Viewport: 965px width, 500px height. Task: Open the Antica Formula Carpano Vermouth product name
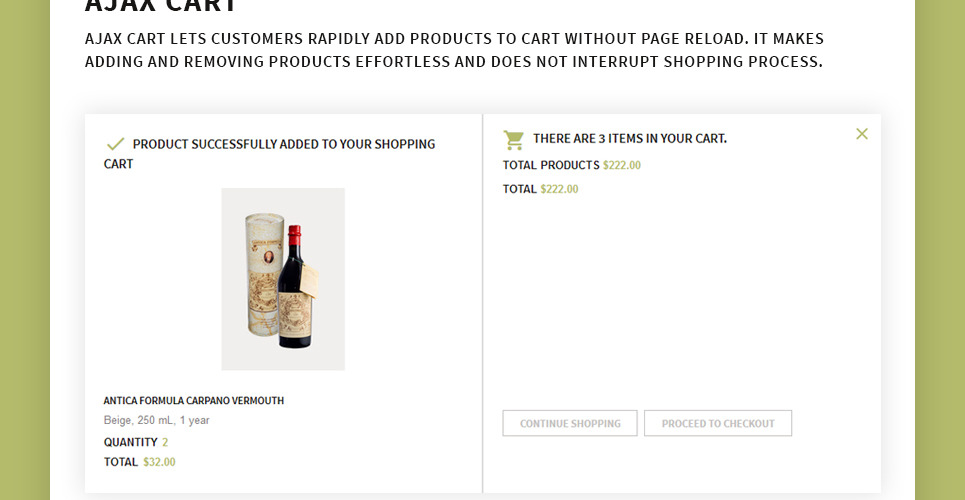[x=194, y=401]
